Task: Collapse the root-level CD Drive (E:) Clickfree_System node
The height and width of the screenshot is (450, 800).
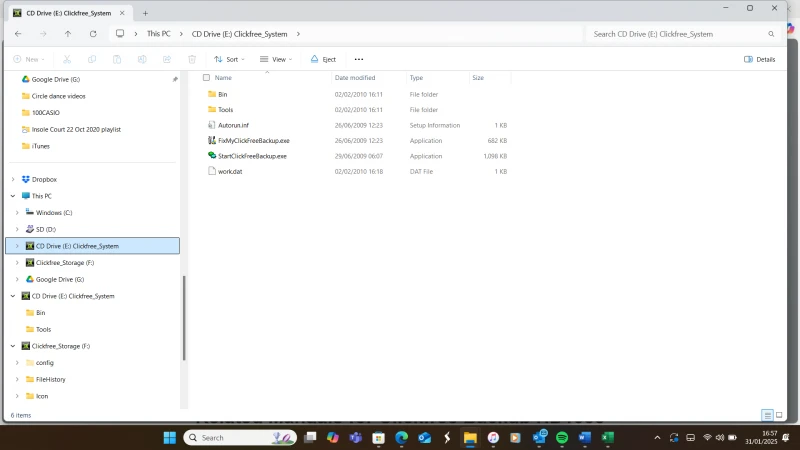Action: pos(13,296)
